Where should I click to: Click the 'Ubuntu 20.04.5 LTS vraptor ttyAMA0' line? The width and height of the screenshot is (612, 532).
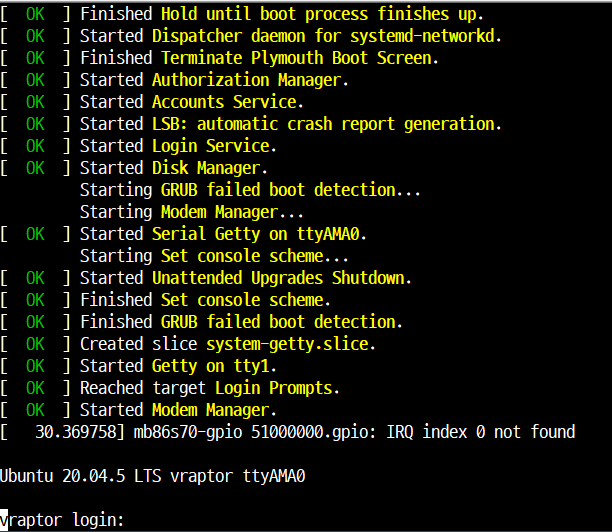click(153, 476)
